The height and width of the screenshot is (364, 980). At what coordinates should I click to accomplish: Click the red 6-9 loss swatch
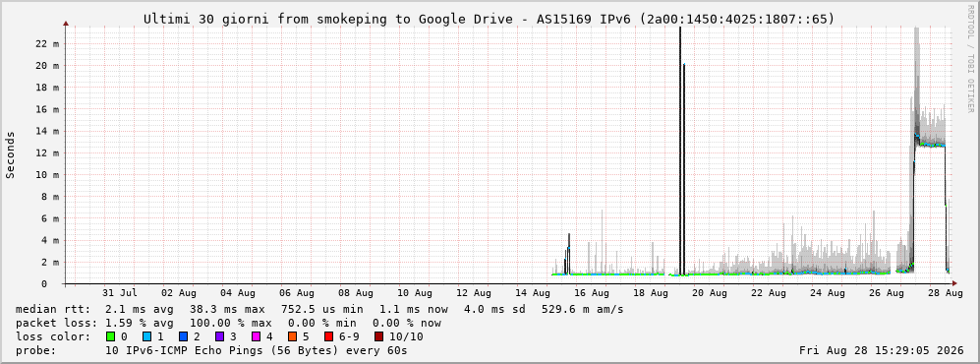click(328, 337)
